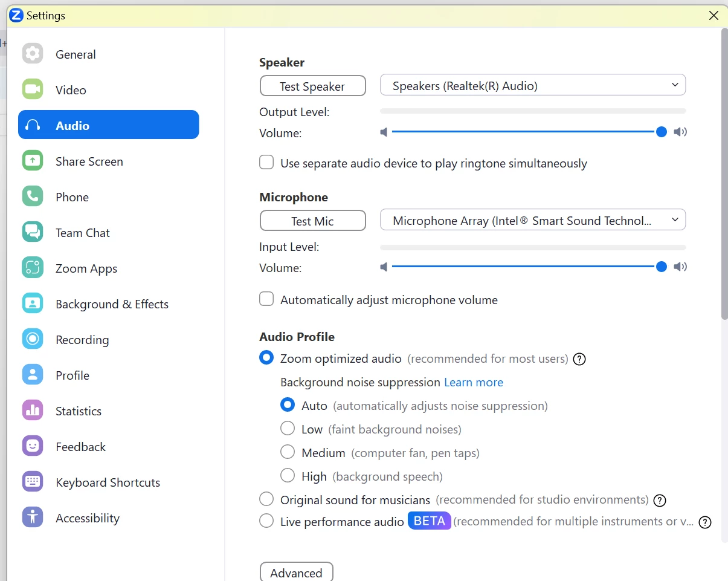Click the Audio Profile heading

pos(297,337)
